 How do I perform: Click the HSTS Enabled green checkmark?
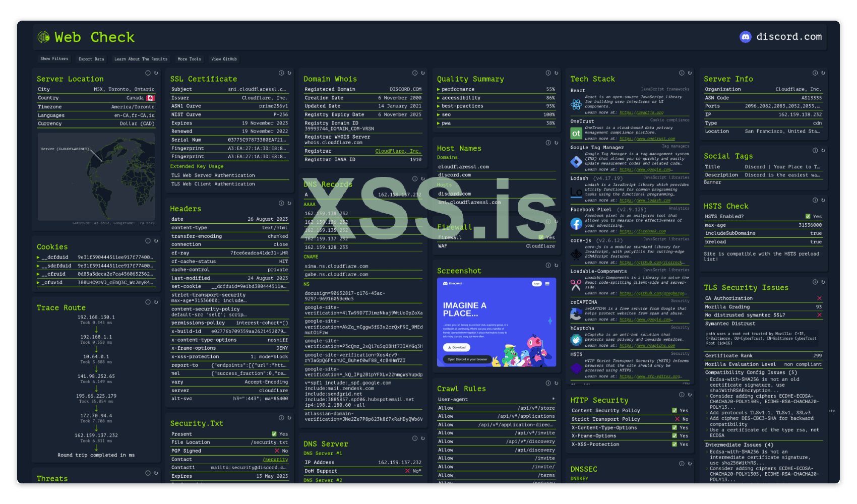808,217
